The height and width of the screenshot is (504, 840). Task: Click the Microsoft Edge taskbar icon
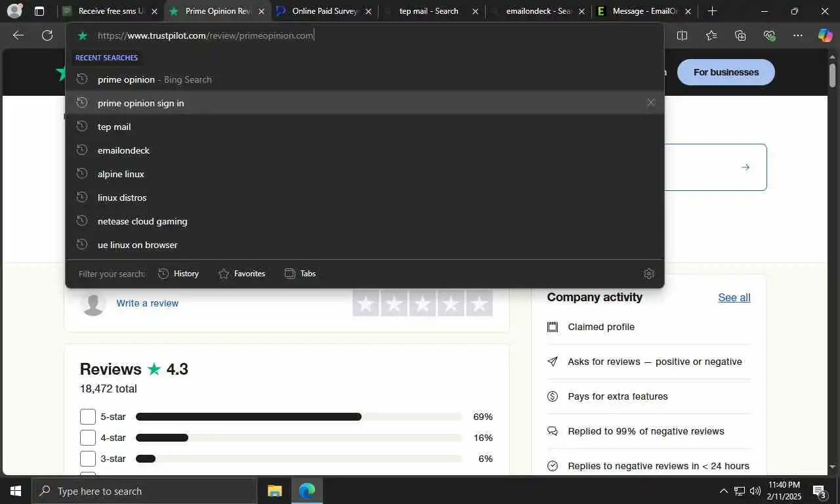(x=306, y=491)
